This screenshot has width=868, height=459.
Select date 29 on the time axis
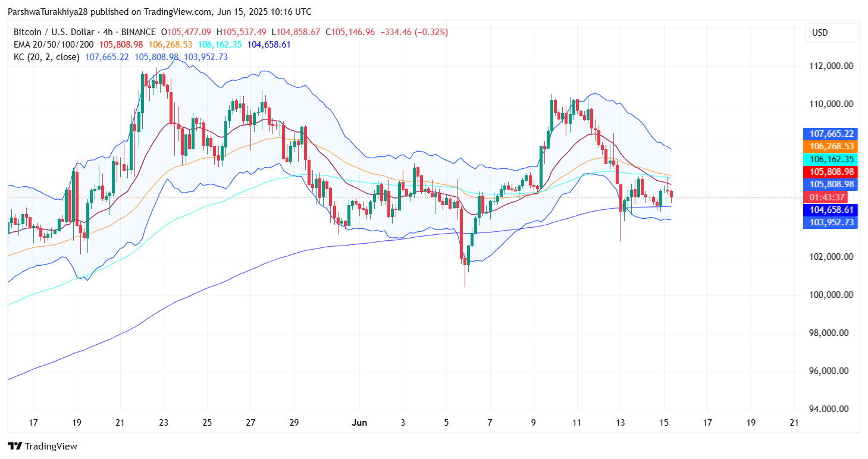[294, 423]
